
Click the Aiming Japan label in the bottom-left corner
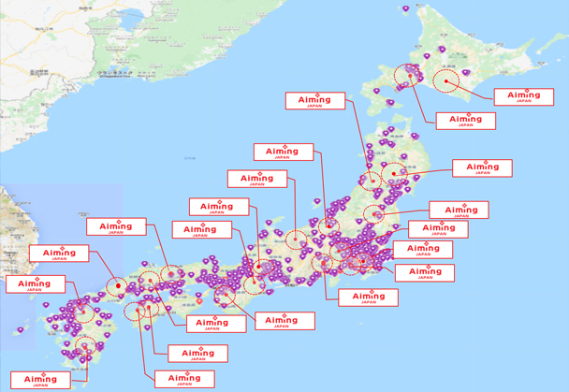40,381
